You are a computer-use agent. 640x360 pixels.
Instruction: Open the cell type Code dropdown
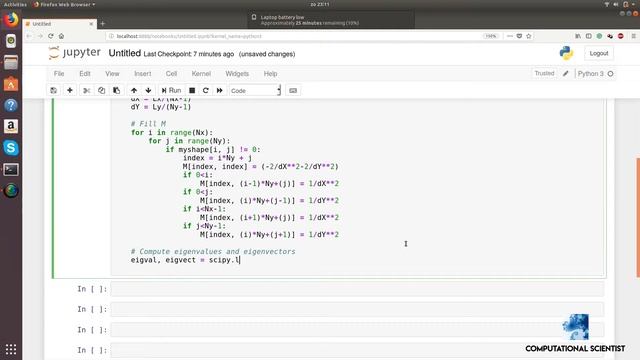coord(255,90)
